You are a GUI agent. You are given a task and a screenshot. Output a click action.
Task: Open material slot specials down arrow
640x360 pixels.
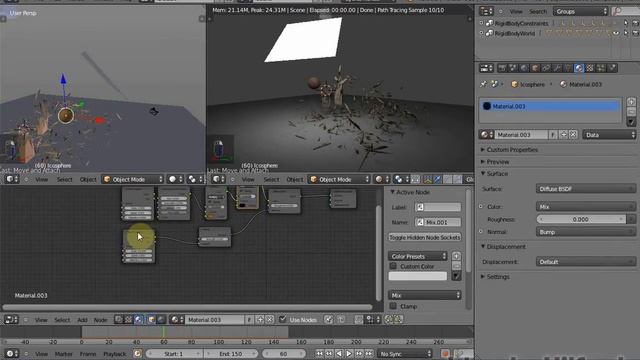(x=631, y=122)
